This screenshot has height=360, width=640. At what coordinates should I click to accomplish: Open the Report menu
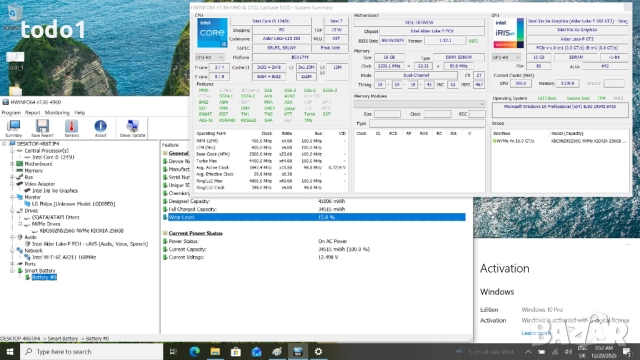point(33,113)
